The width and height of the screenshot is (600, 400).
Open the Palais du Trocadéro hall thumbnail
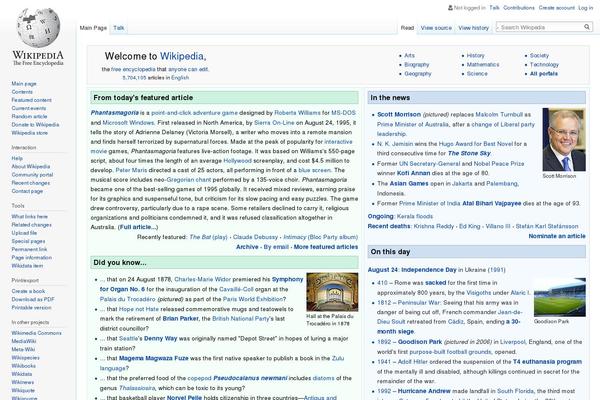point(332,292)
